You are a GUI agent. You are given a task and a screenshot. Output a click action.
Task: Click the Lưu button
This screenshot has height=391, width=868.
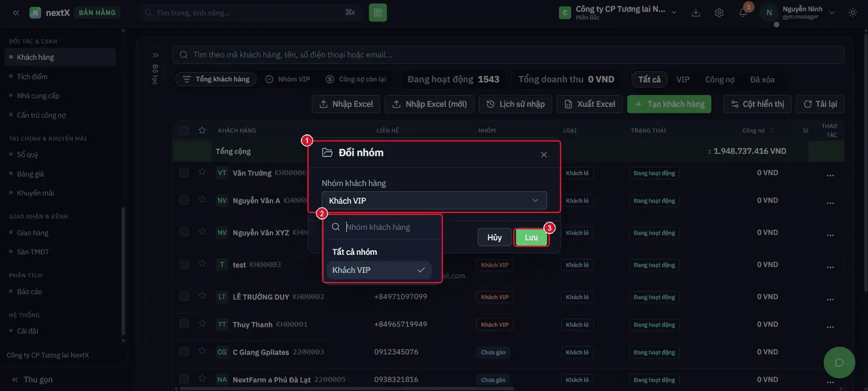531,237
